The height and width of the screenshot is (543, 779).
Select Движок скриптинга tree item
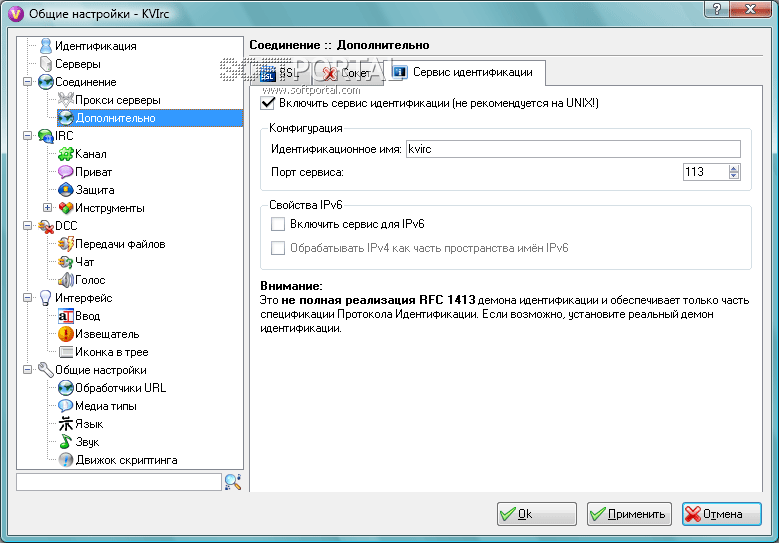coord(126,460)
